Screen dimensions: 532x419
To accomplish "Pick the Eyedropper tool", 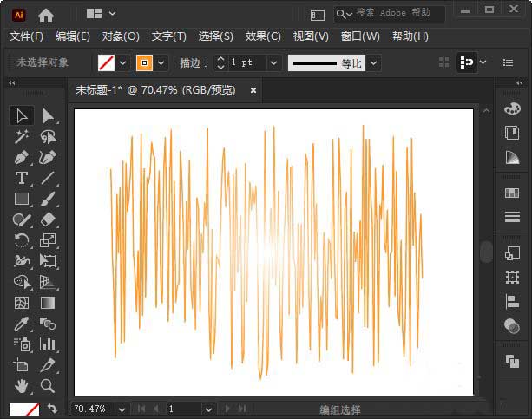I will pyautogui.click(x=22, y=324).
